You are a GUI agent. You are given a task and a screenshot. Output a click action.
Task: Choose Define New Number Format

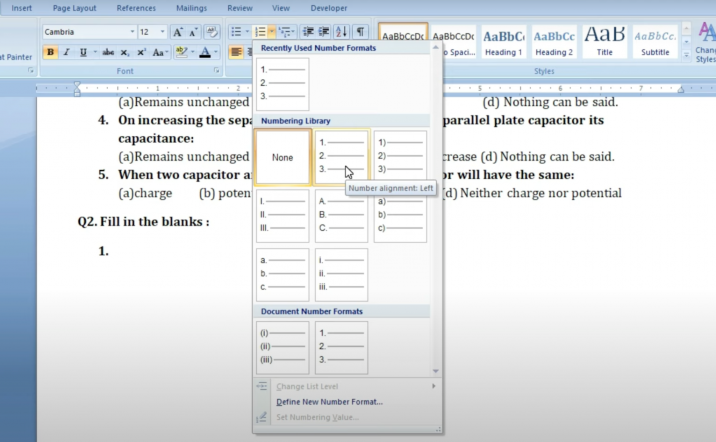click(329, 401)
